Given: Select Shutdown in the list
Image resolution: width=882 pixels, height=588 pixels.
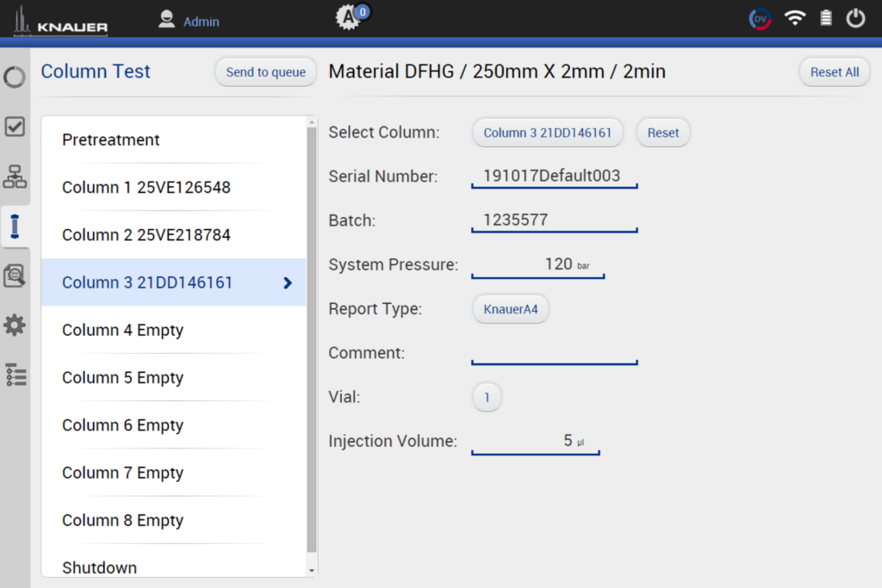Looking at the screenshot, I should [174, 564].
